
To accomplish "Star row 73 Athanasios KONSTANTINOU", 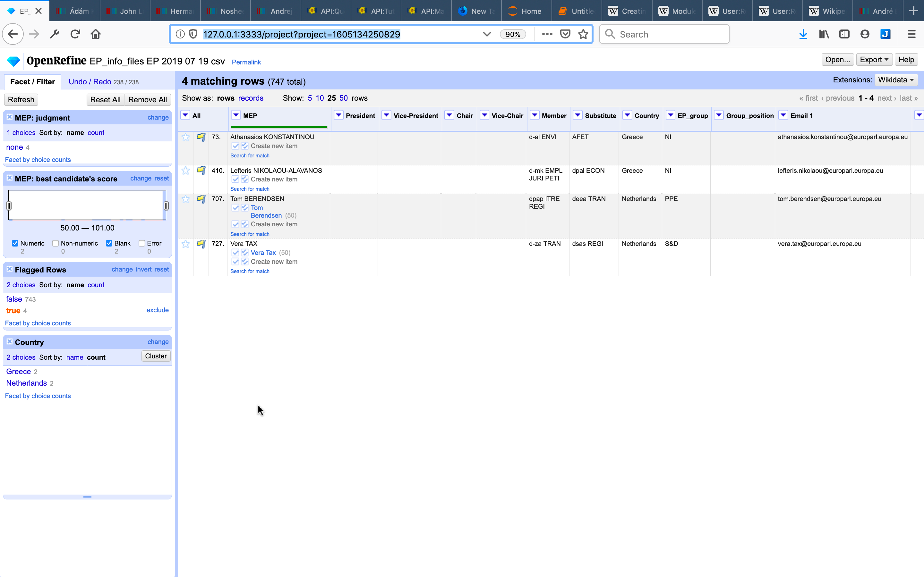I will 185,138.
